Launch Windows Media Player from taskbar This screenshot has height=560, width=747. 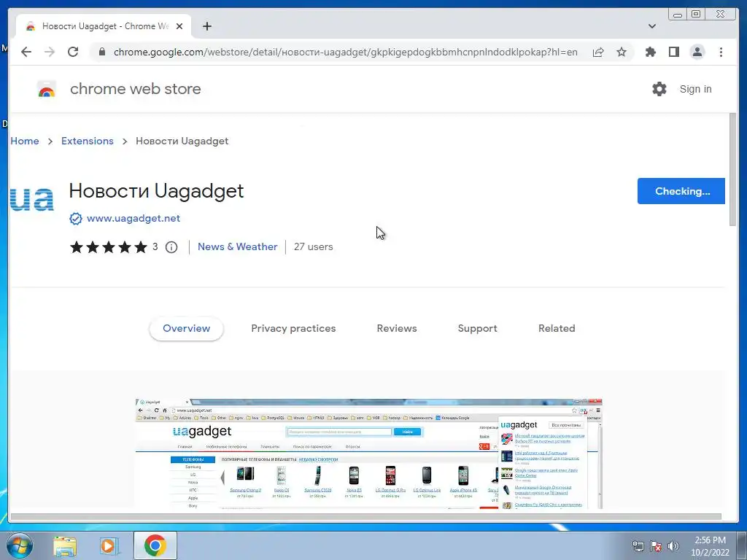coord(109,545)
